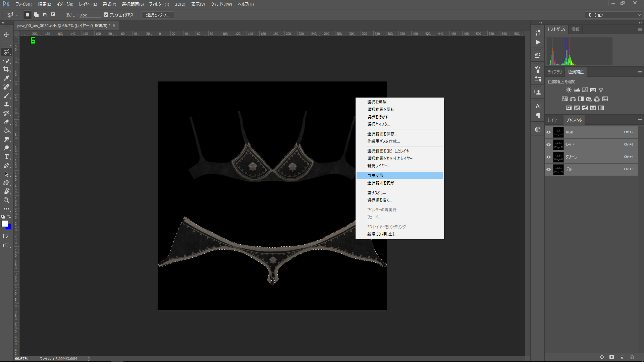Select the Zoom tool
This screenshot has height=362, width=644.
pos(6,200)
